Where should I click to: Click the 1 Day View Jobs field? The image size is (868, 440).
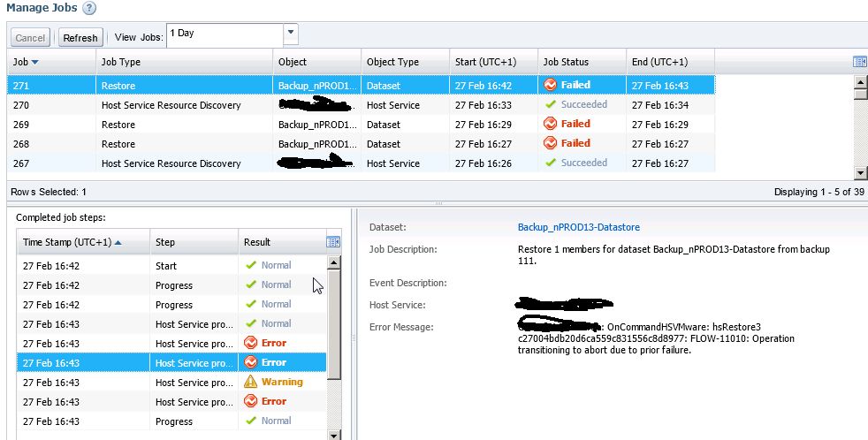(225, 34)
